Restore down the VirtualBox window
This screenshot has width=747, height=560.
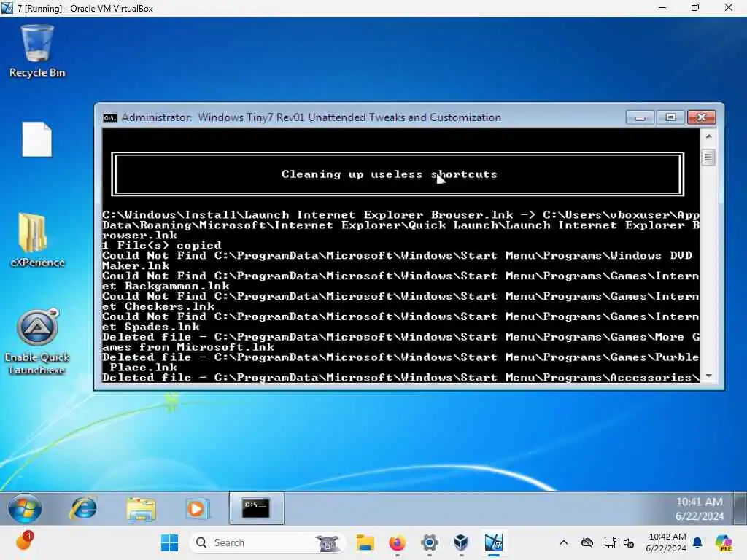tap(695, 7)
